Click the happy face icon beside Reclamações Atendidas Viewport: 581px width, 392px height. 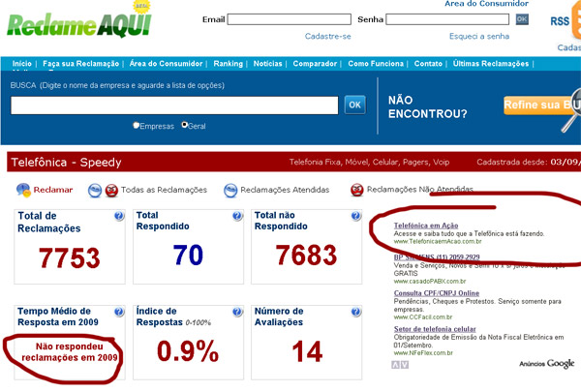[230, 191]
